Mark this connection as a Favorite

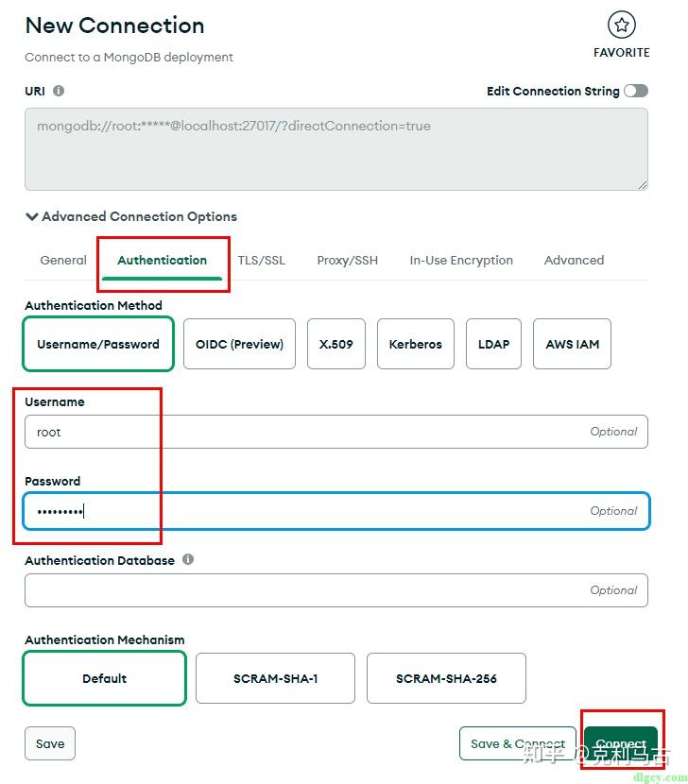point(621,26)
